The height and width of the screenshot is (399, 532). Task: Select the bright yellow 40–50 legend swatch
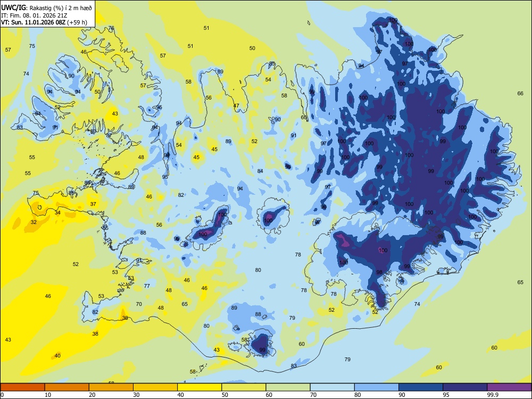[199, 387]
